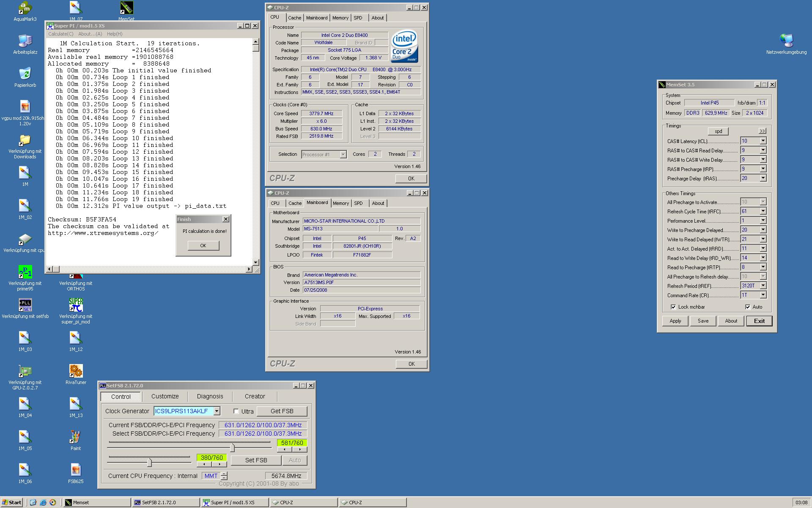Click right arrow below 581/760 value
The width and height of the screenshot is (812, 508).
pos(300,450)
